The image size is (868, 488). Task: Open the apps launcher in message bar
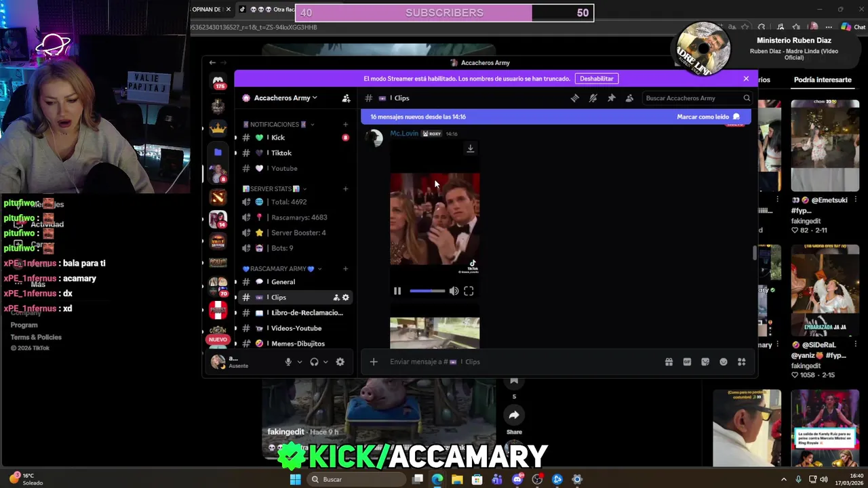tap(742, 362)
